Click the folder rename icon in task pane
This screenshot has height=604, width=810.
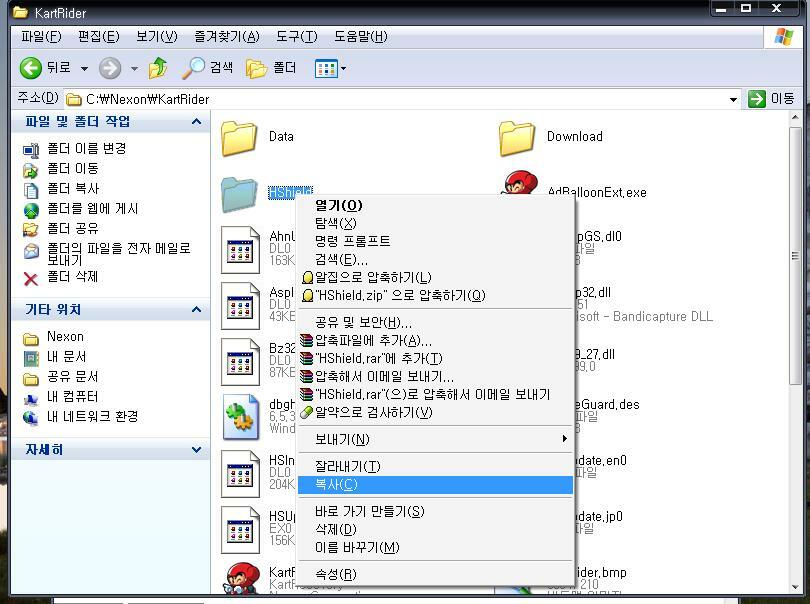coord(31,150)
